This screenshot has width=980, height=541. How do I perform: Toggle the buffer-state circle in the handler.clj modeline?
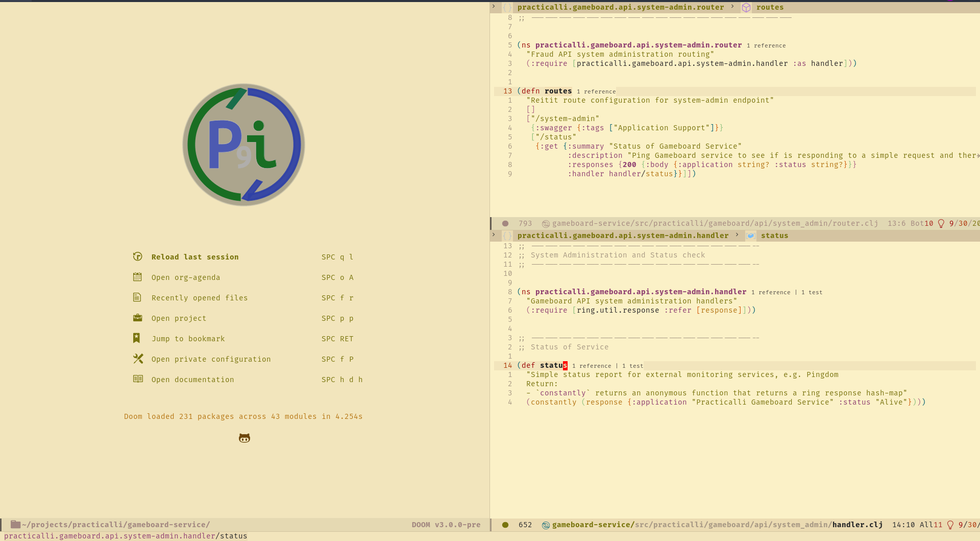(x=505, y=525)
